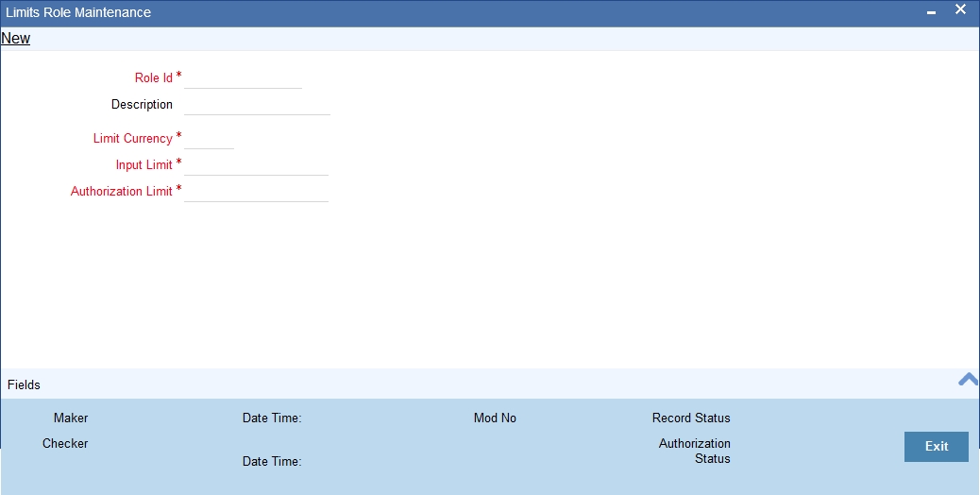Close the Limits Role Maintenance window
Image resolution: width=980 pixels, height=495 pixels.
tap(960, 9)
